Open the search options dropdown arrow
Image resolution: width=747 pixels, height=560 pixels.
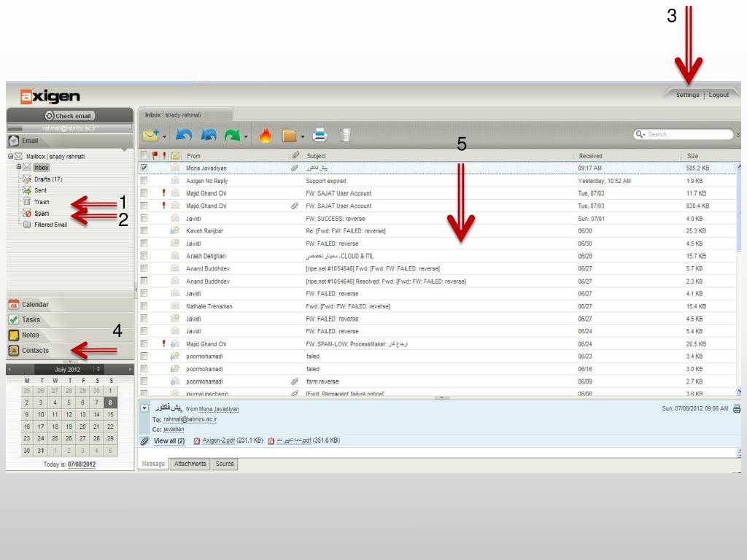coord(643,135)
